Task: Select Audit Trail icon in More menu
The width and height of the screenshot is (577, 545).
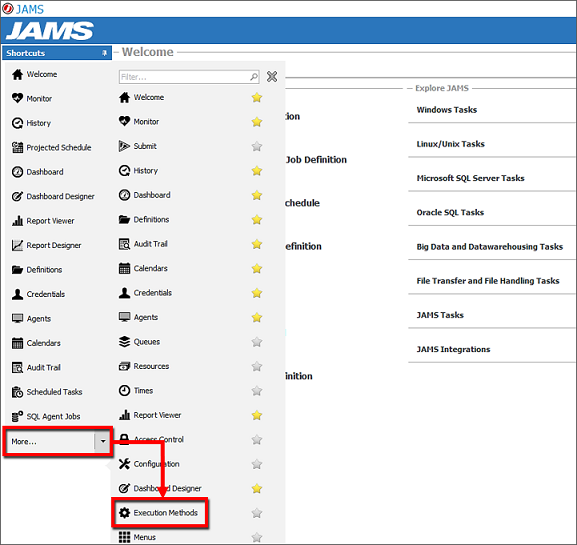Action: pyautogui.click(x=124, y=244)
